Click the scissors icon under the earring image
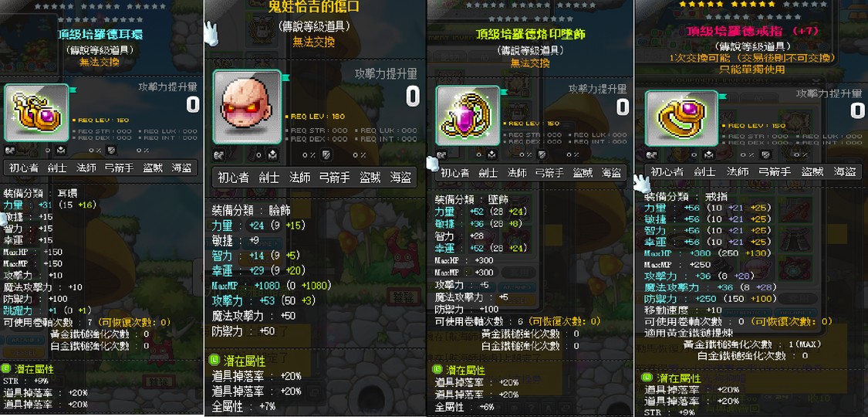Screen dimensions: 868x417 tap(9, 150)
